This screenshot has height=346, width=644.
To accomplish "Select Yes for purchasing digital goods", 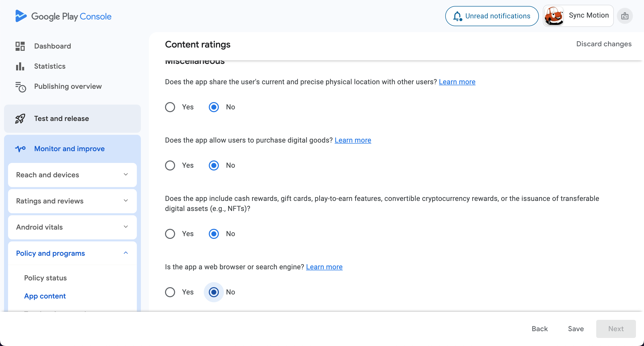I will pos(170,165).
